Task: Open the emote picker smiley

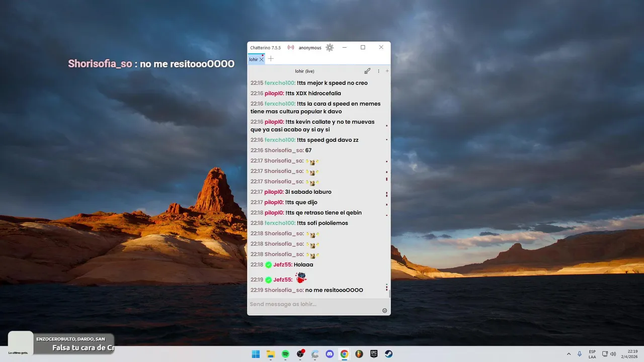Action: (x=385, y=310)
